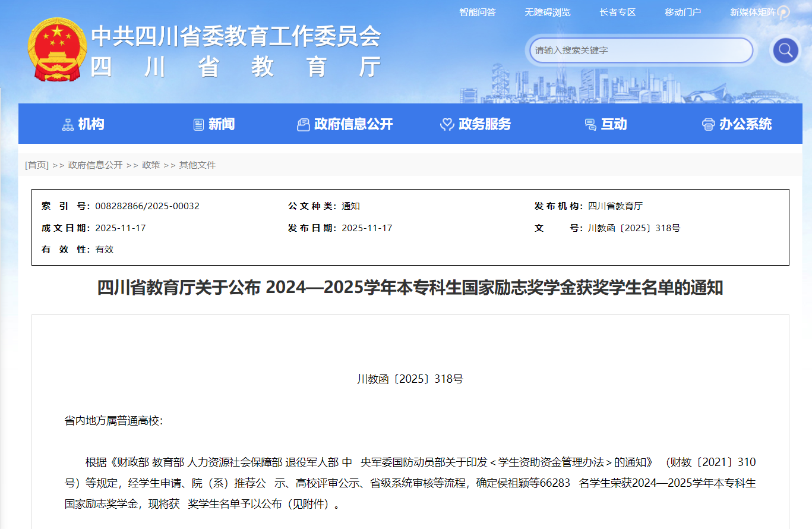Navigate to 政策 in the breadcrumb

click(151, 165)
